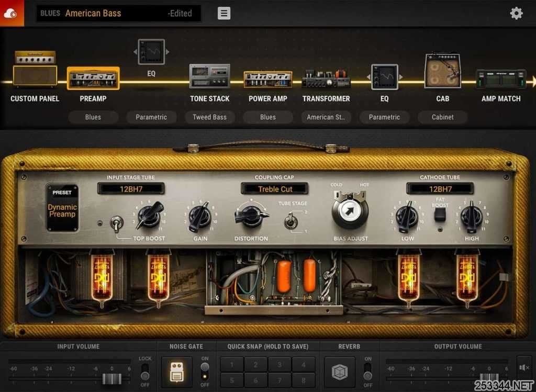The height and width of the screenshot is (392, 536).
Task: Click the Noise Gate pedal icon
Action: [177, 372]
